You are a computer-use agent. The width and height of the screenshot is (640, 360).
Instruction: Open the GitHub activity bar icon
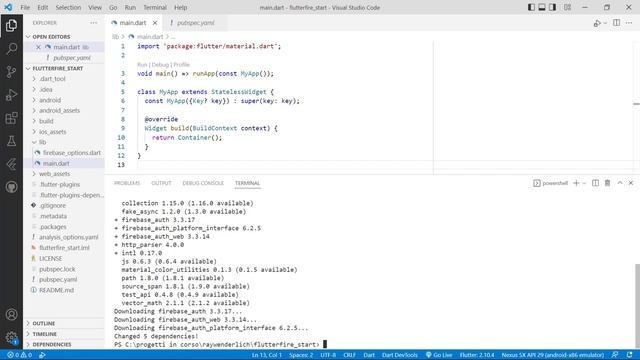[11, 187]
